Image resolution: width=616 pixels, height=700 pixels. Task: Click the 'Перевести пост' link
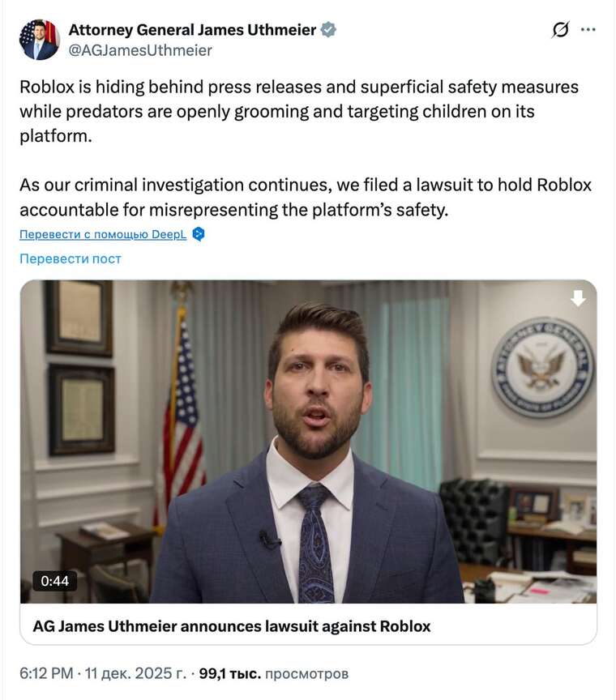click(71, 258)
